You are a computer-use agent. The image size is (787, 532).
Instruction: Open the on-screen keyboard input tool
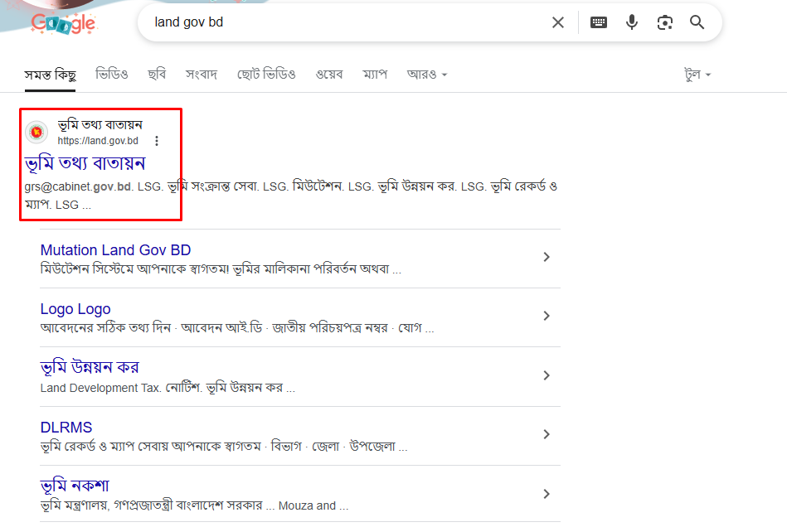(598, 22)
